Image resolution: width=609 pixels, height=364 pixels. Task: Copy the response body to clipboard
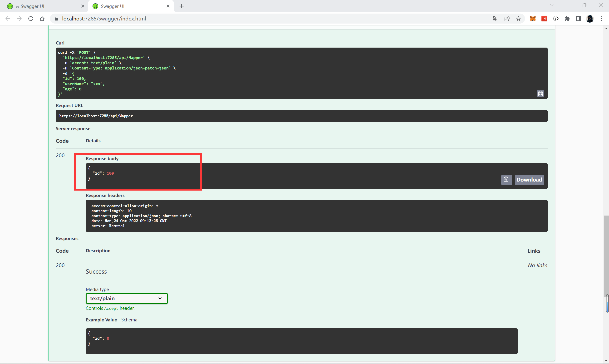point(506,180)
